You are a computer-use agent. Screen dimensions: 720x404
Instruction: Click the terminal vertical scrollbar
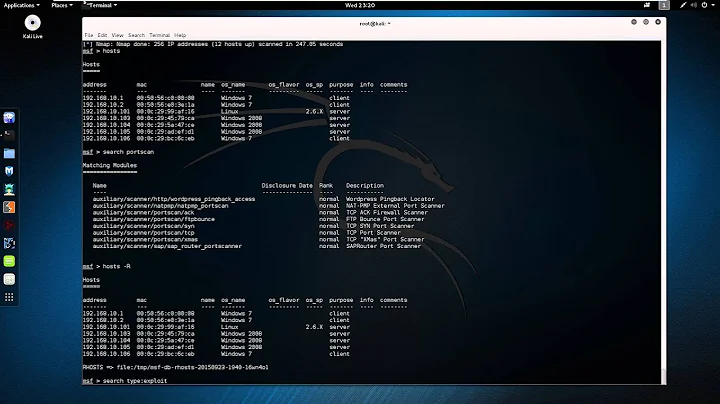tap(664, 212)
